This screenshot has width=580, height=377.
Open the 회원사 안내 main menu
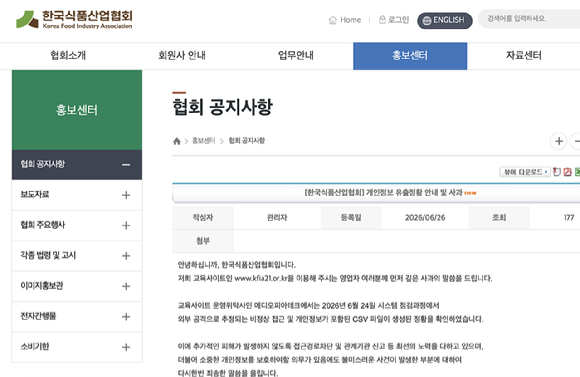[x=182, y=55]
